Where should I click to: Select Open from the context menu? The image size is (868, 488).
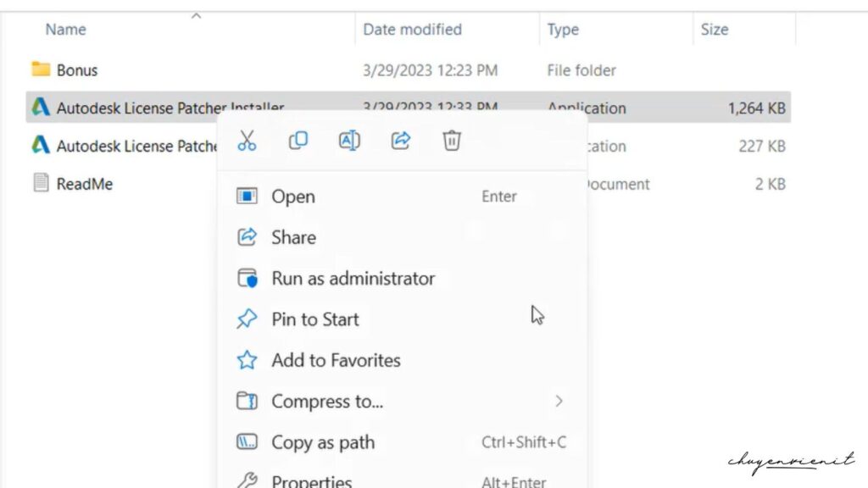click(292, 196)
